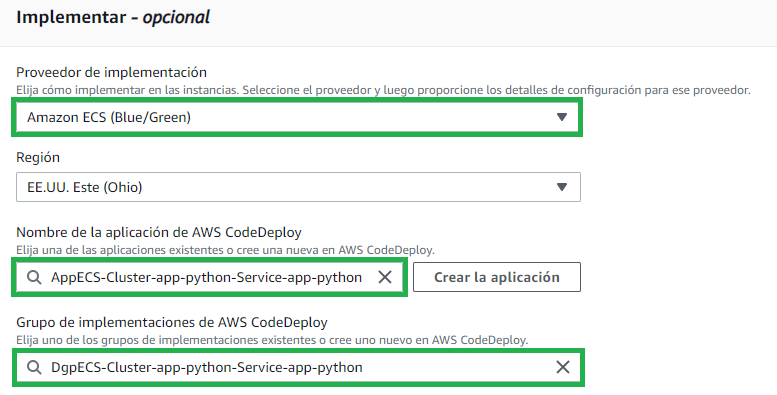Screen dimensions: 777x395
Task: Focus the DgpECS-Cluster-app-python deployment group input
Action: pyautogui.click(x=298, y=367)
